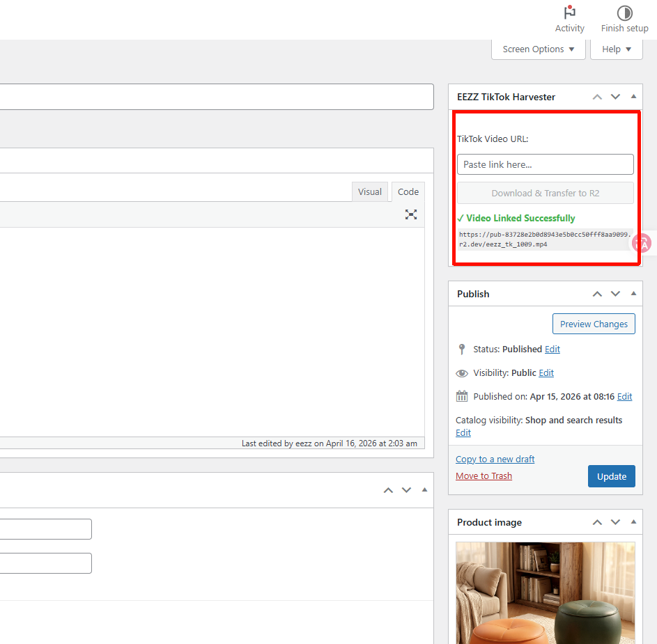Click the floating pink translate icon
Viewport: 657px width, 644px height.
[642, 243]
